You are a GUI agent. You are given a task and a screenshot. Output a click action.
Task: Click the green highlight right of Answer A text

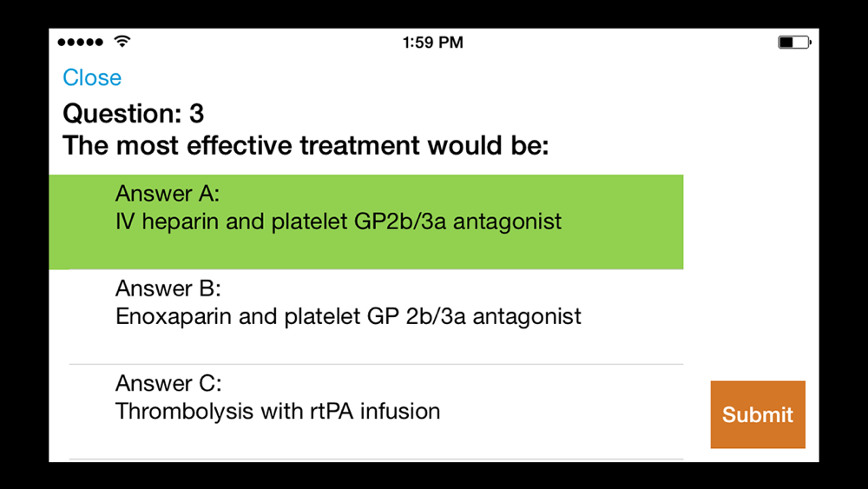[625, 222]
